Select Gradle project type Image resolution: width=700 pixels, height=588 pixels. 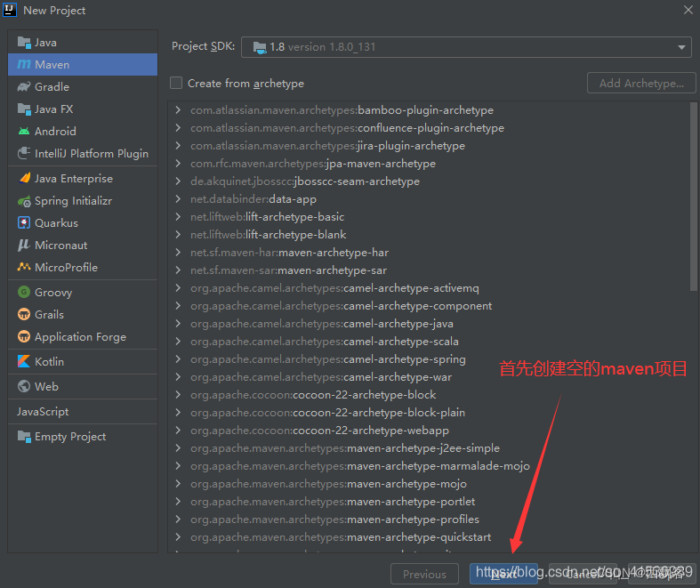(x=83, y=86)
